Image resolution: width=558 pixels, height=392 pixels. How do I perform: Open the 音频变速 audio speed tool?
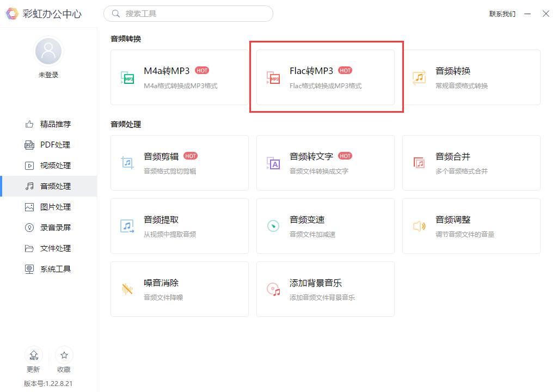pos(325,226)
